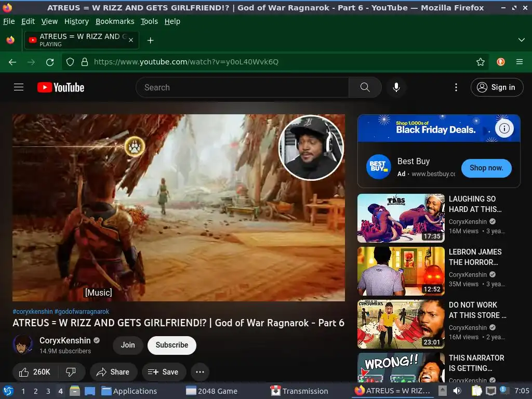Open tracking protection shield icon
This screenshot has height=399, width=532.
[x=70, y=62]
